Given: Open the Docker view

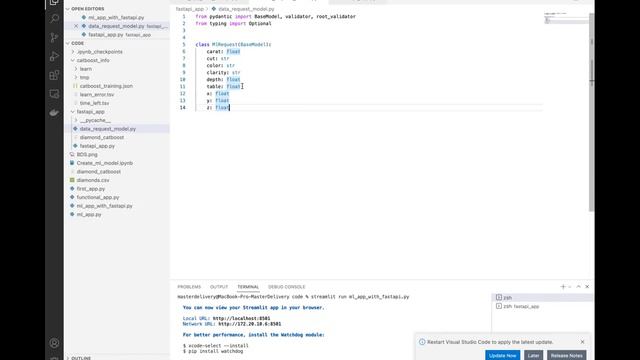Looking at the screenshot, I should coord(54,113).
